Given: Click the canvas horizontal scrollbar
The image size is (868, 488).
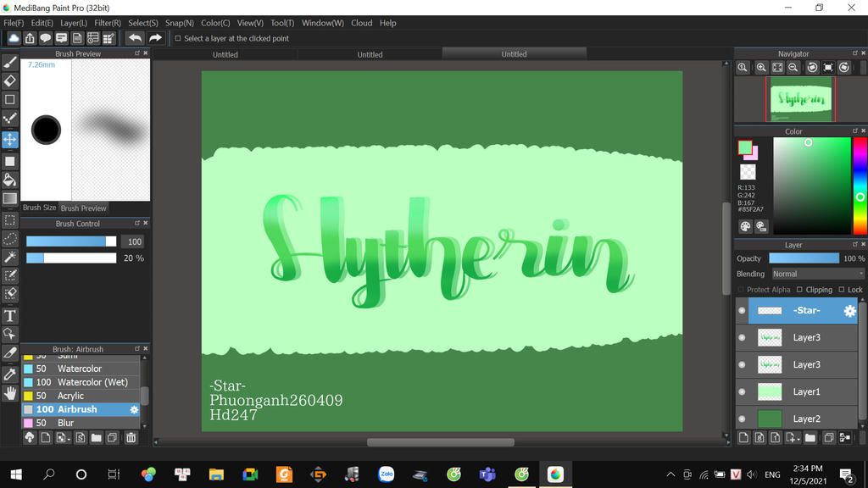Looking at the screenshot, I should [x=441, y=442].
